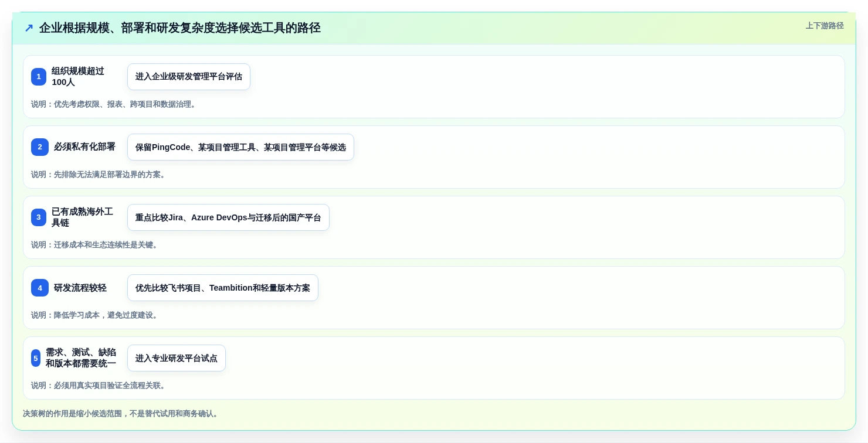This screenshot has width=868, height=443.
Task: Click note 必须用真实项目验证全流程关联
Action: point(99,386)
